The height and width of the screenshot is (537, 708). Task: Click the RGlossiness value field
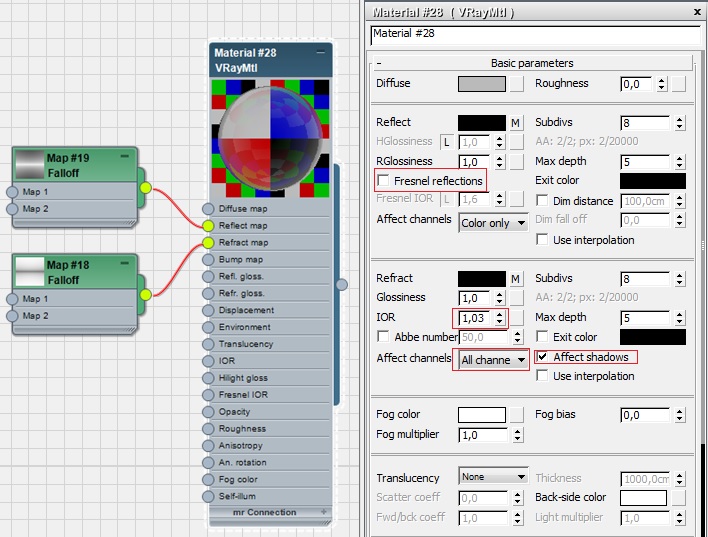(x=475, y=162)
